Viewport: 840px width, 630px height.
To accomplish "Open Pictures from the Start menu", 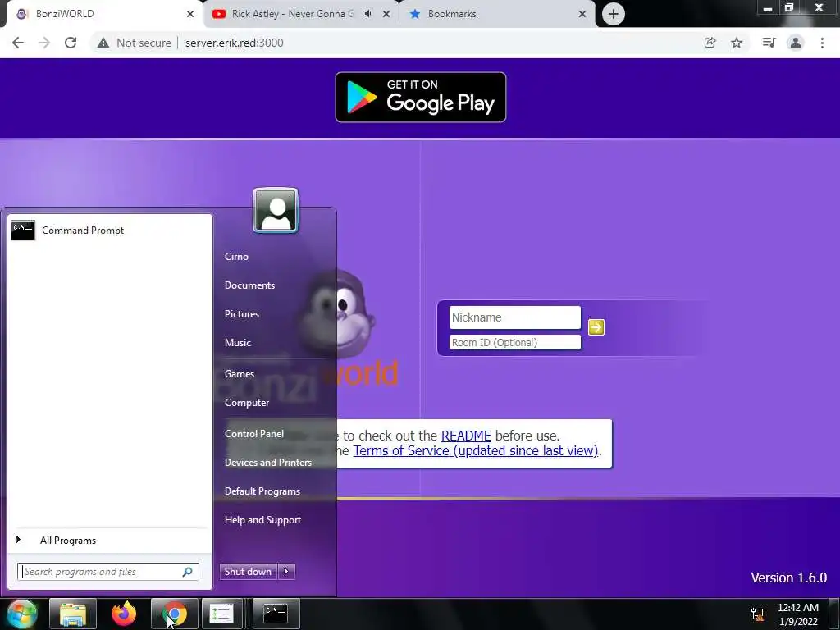I will pyautogui.click(x=242, y=314).
